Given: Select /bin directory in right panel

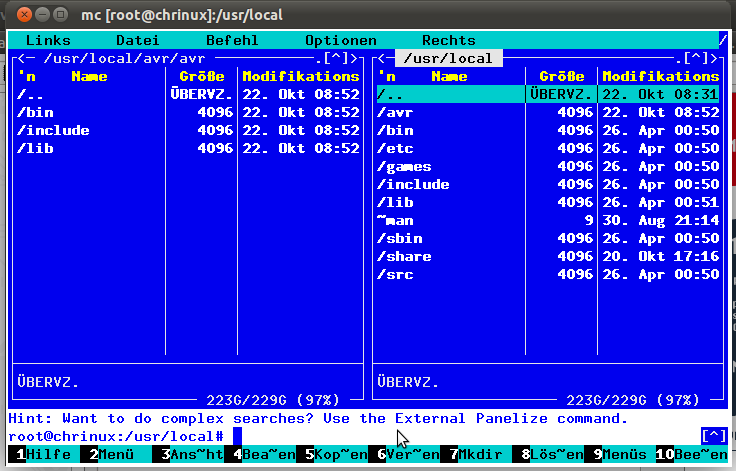Looking at the screenshot, I should point(548,130).
